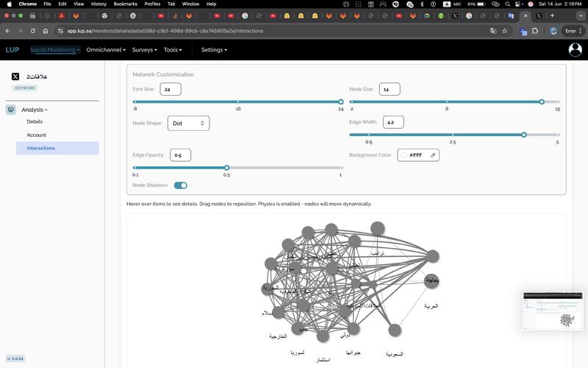This screenshot has height=368, width=588.
Task: Open the History menu
Action: [x=98, y=4]
